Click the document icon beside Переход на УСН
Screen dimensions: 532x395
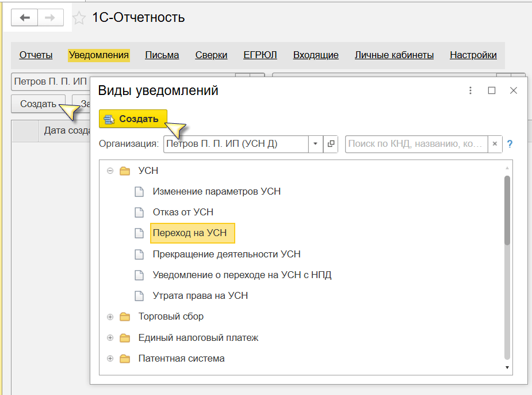pos(139,233)
